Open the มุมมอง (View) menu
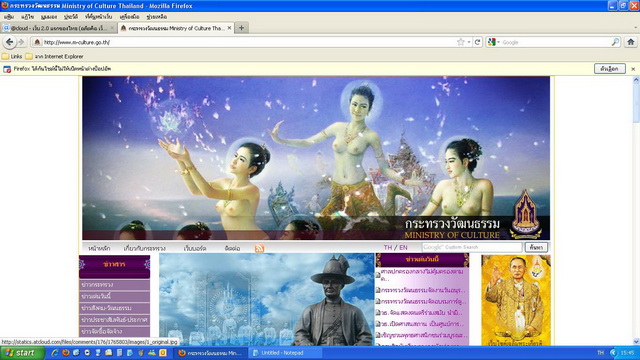 pos(49,17)
